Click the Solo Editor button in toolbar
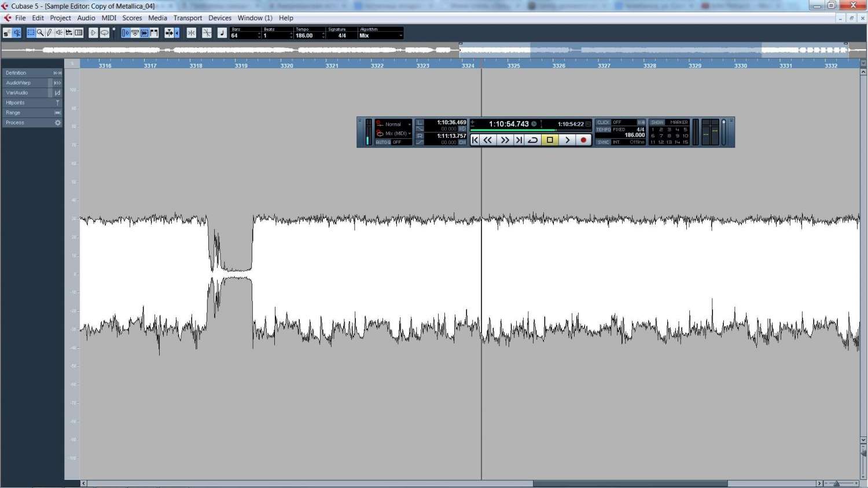Viewport: 868px width, 488px height. pos(7,33)
